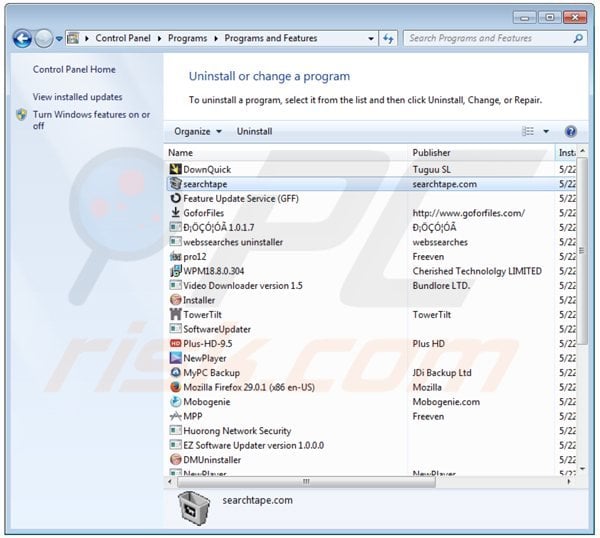Go to Programs and Features breadcrumb
This screenshot has height=538, width=600.
click(x=271, y=38)
